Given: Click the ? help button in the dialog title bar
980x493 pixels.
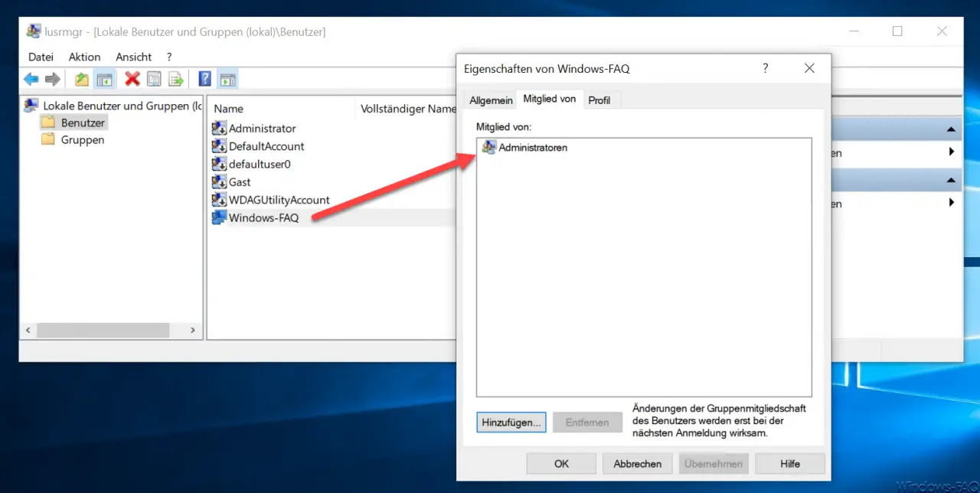Looking at the screenshot, I should click(x=765, y=68).
